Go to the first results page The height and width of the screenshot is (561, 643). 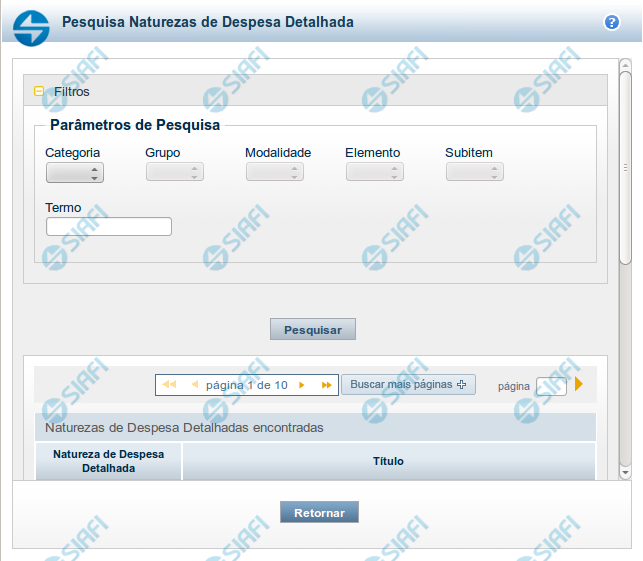pyautogui.click(x=169, y=385)
